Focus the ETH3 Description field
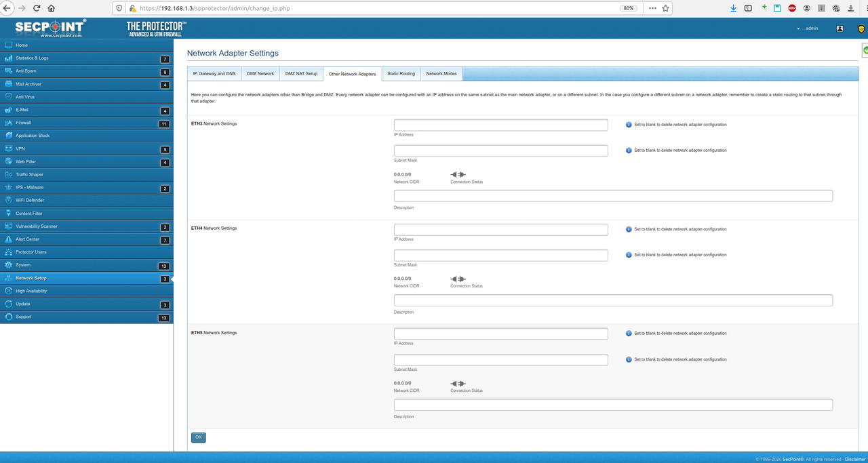 (613, 196)
